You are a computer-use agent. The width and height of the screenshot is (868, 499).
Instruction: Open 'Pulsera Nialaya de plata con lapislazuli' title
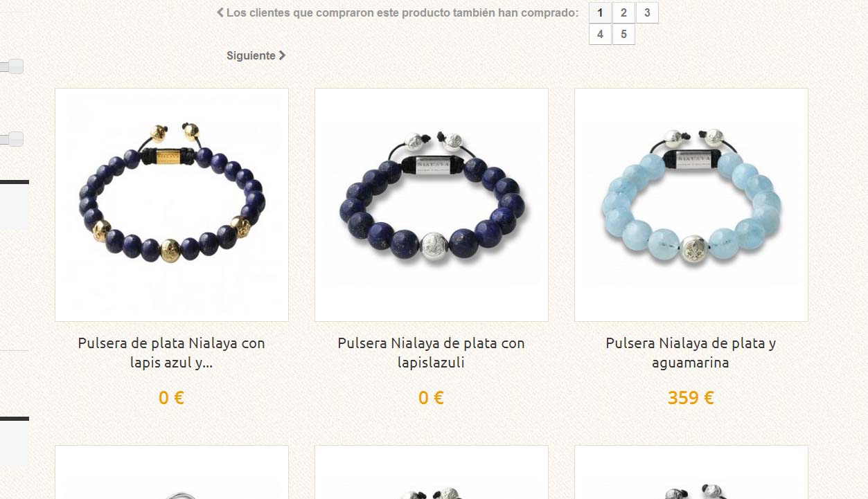tap(432, 352)
